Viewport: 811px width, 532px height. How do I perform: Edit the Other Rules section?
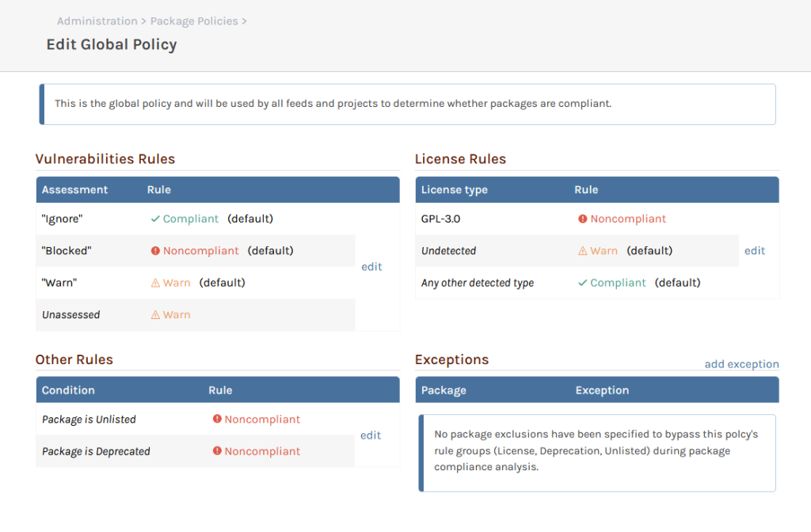click(371, 435)
